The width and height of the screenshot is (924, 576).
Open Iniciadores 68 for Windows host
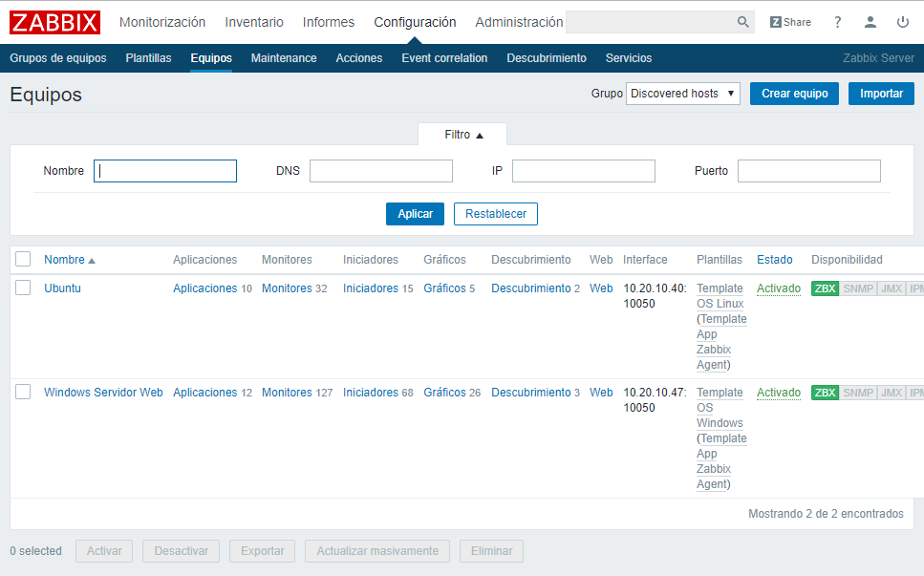coord(371,393)
